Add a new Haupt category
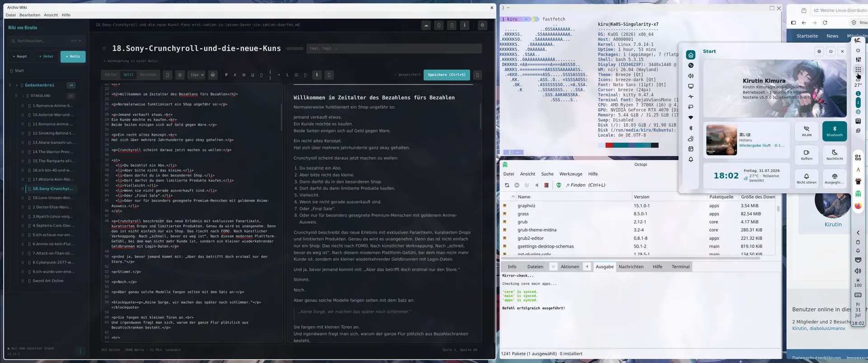Viewport: 868px width, 363px height. [20, 57]
